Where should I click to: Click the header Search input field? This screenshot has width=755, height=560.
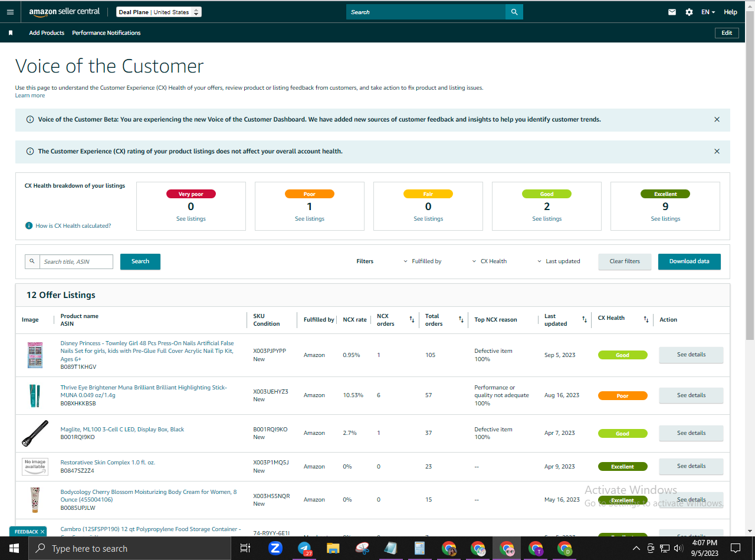(426, 12)
